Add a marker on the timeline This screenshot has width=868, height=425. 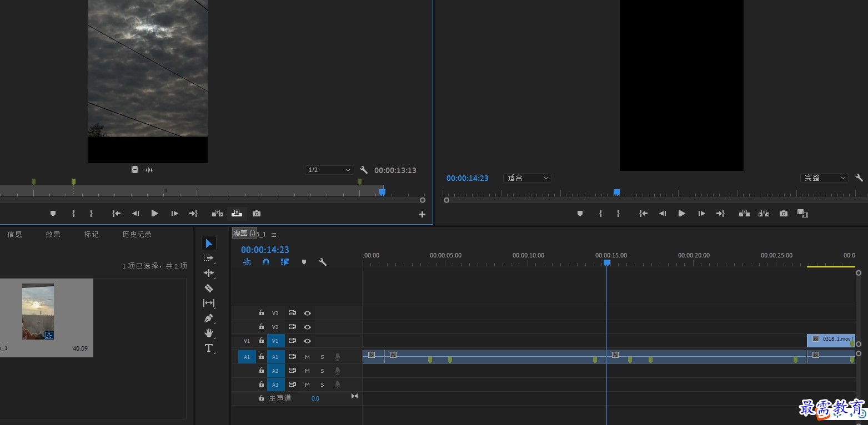click(304, 262)
